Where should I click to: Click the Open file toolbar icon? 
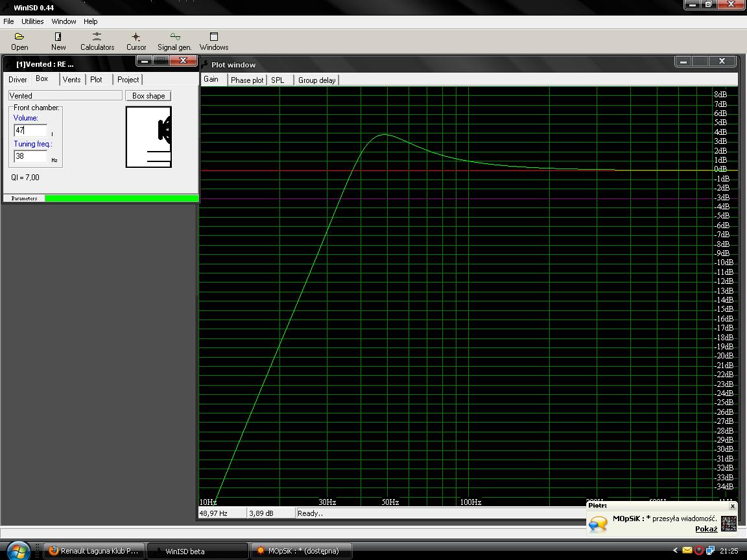[19, 41]
